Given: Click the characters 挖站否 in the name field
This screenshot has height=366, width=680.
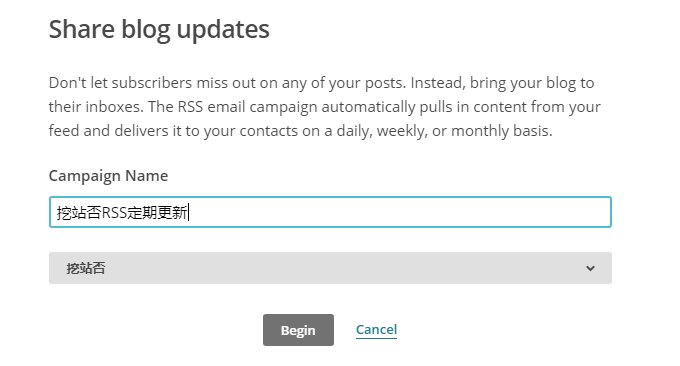Looking at the screenshot, I should (x=79, y=212).
